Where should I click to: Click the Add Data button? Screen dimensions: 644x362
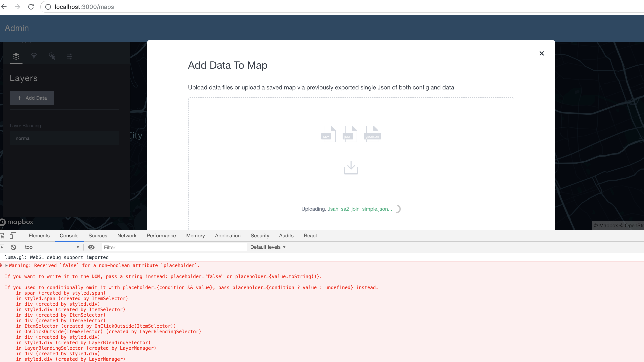point(32,98)
